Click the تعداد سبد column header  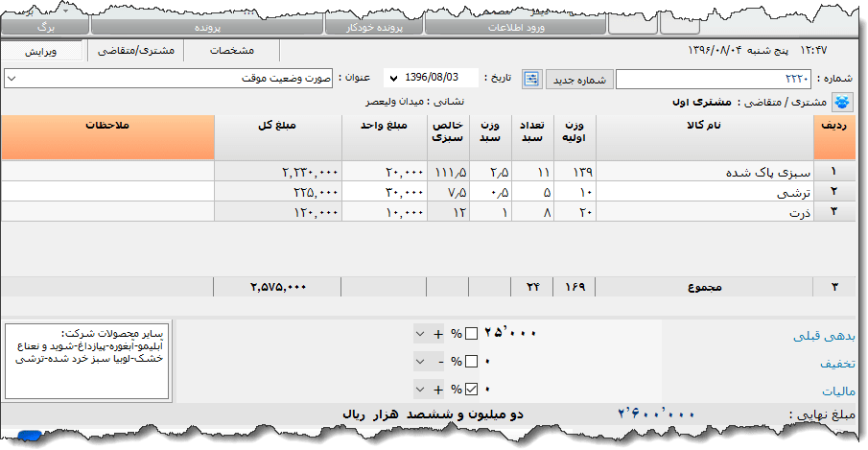tap(532, 137)
